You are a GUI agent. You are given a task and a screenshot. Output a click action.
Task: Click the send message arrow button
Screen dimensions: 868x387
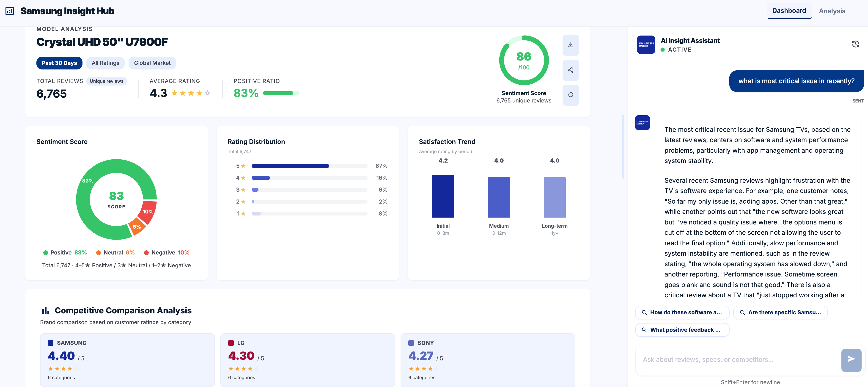851,360
